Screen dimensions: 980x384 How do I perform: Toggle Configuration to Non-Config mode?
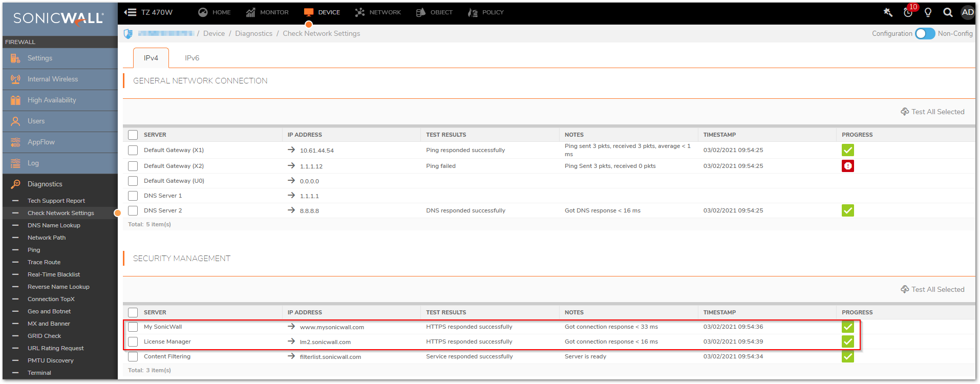coord(925,34)
